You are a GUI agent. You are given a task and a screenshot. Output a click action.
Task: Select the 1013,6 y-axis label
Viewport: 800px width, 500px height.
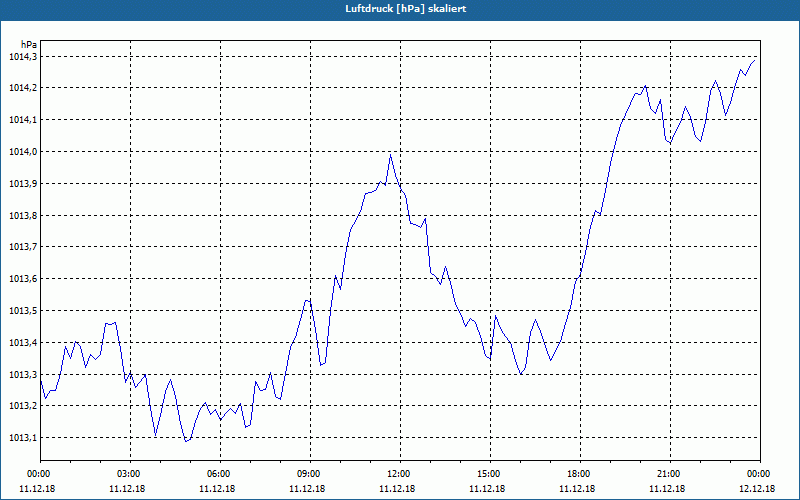point(23,279)
